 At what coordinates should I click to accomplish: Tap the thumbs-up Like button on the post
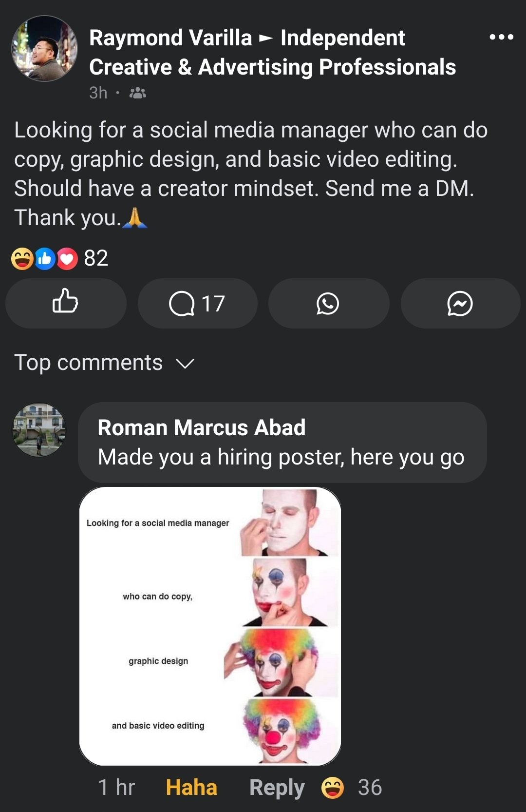[66, 303]
